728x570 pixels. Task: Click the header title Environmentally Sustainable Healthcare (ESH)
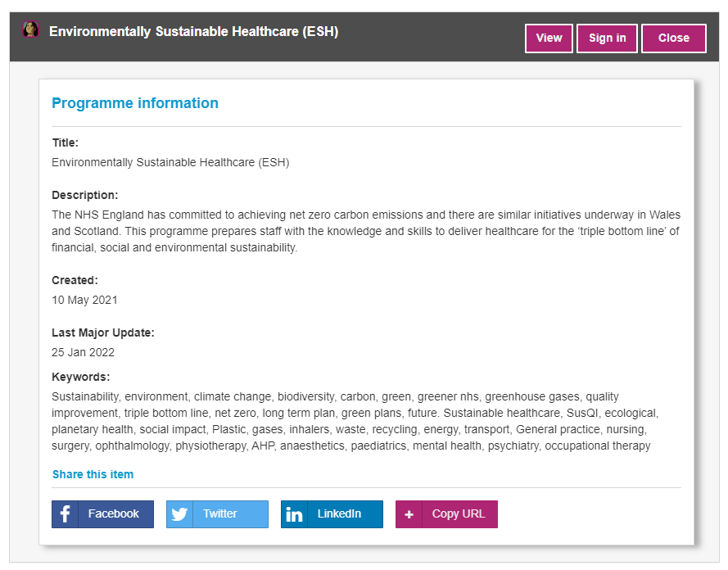click(193, 32)
